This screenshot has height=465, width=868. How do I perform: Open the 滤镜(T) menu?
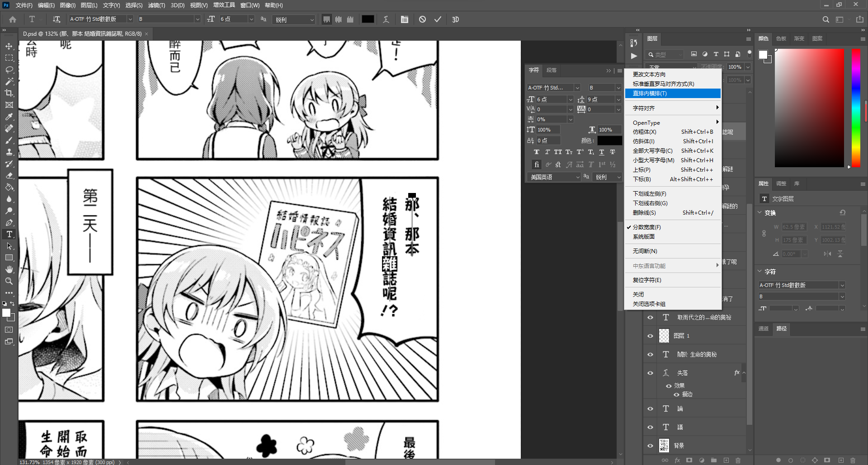click(156, 5)
